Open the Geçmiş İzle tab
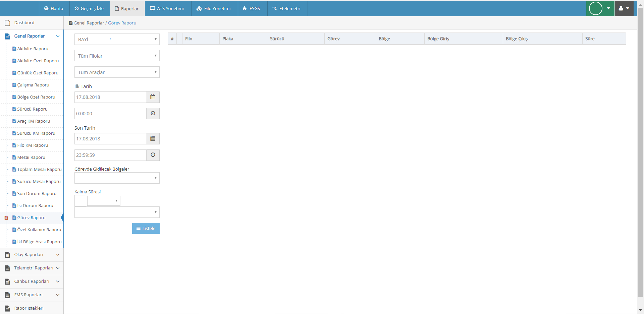644x314 pixels. point(89,8)
